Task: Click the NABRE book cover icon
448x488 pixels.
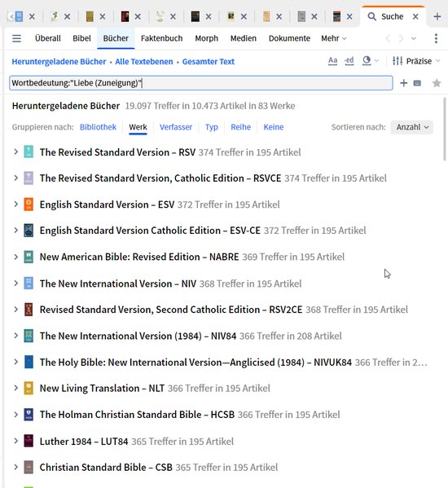Action: [x=29, y=257]
